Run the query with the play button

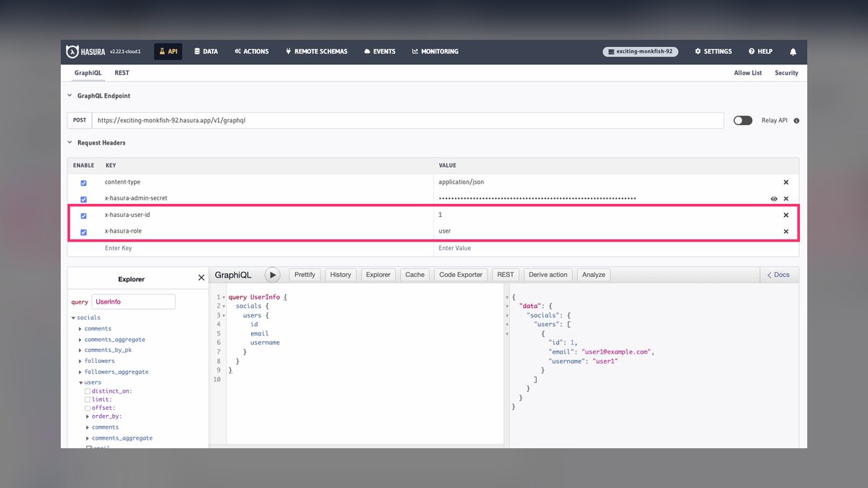click(272, 275)
